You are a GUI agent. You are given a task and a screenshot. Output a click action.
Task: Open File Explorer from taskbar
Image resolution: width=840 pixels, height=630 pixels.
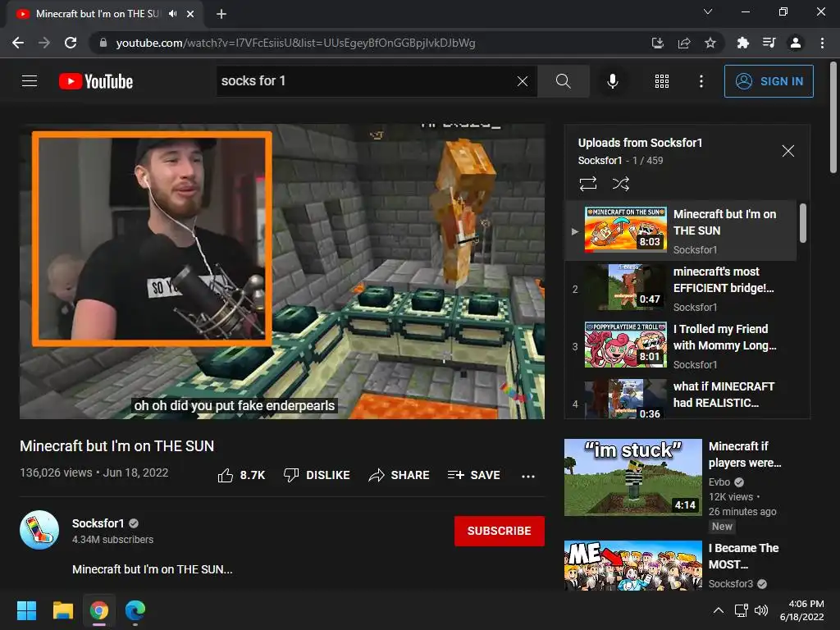[x=62, y=610]
